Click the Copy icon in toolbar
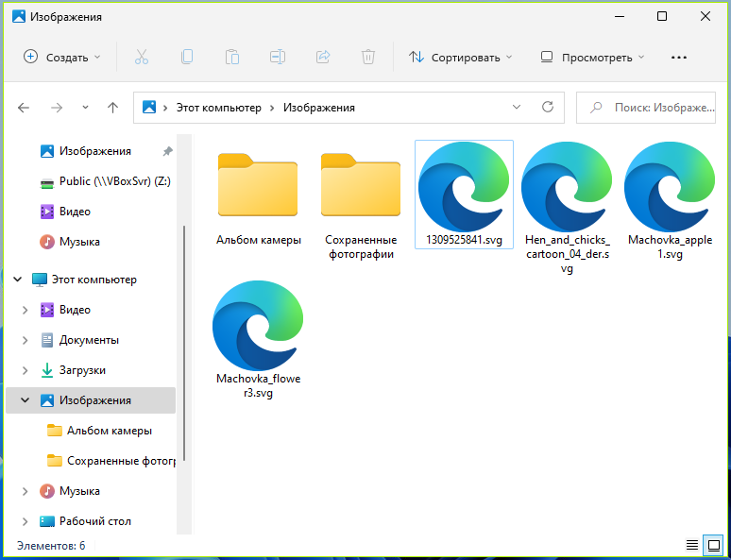 coord(186,57)
